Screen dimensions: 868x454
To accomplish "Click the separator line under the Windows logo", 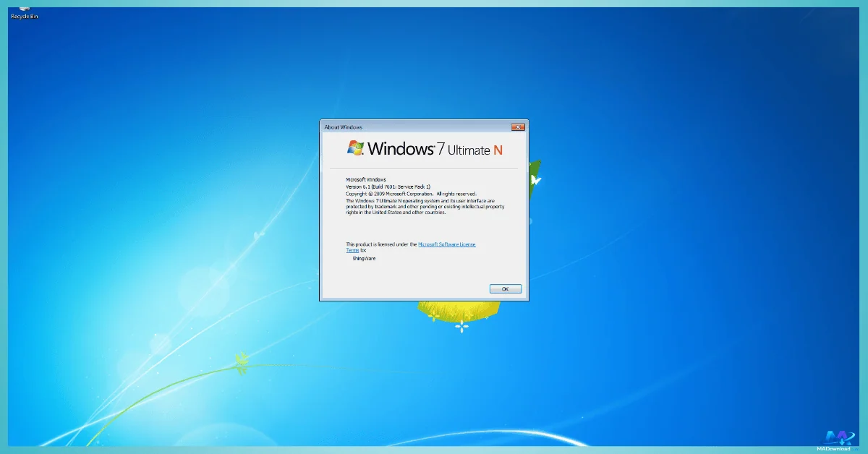I will point(424,166).
